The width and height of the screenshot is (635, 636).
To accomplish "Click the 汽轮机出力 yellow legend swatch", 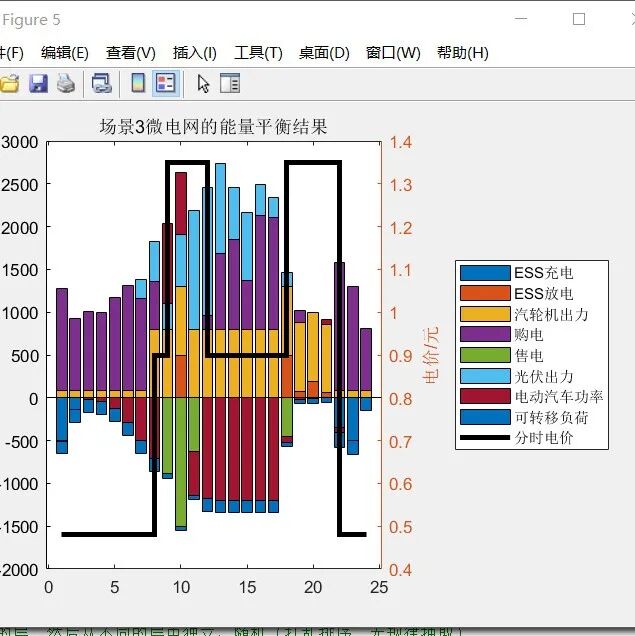I will 485,314.
